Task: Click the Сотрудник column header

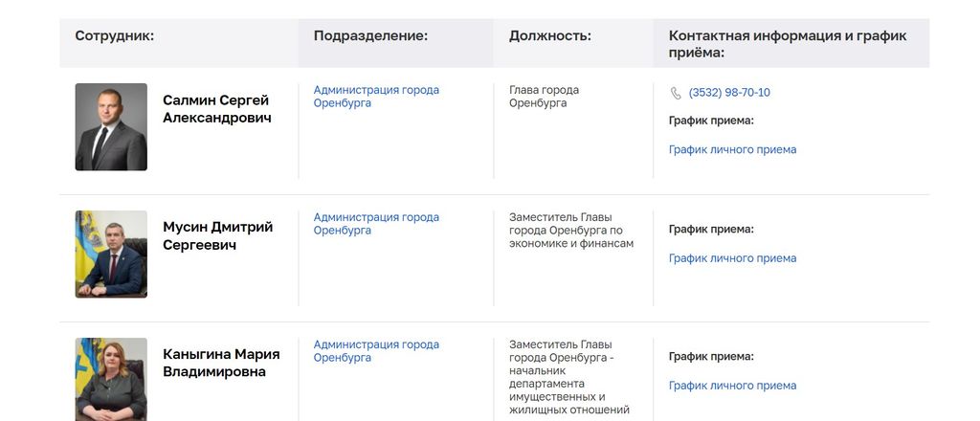Action: (x=115, y=35)
